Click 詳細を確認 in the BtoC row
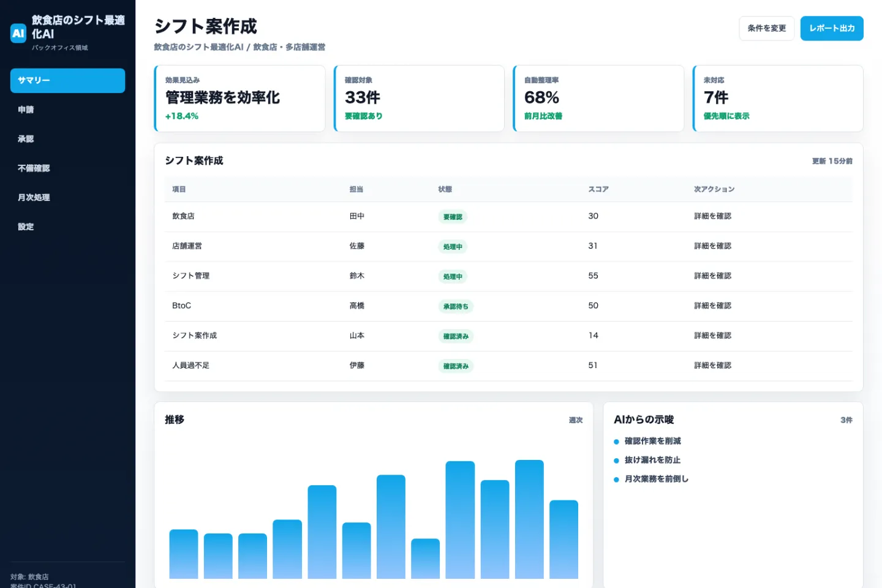882x588 pixels. [712, 306]
